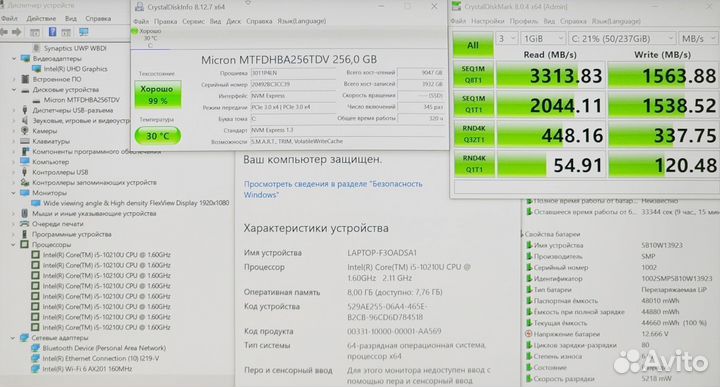Screen dimensions: 720x387
Task: Open the MB/s unit dropdown
Action: (698, 39)
